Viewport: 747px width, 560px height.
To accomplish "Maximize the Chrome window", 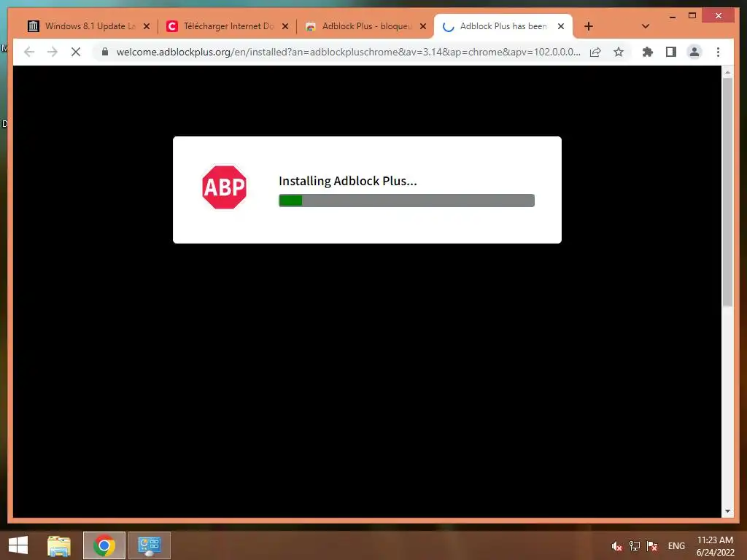I will click(x=692, y=16).
